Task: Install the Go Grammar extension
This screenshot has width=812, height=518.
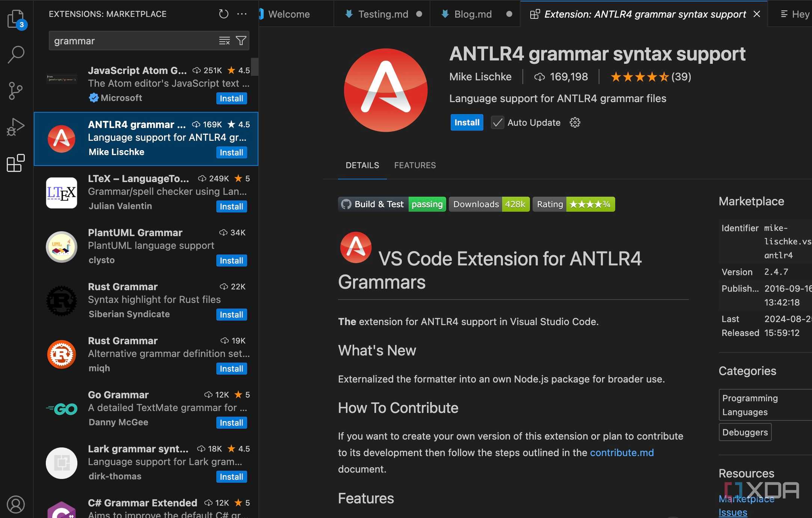Action: (231, 423)
